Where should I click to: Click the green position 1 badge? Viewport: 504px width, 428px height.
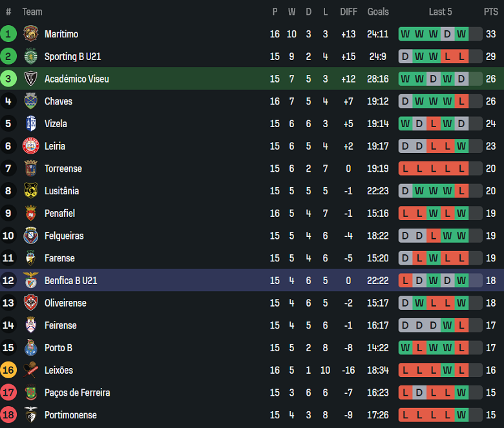(x=8, y=34)
